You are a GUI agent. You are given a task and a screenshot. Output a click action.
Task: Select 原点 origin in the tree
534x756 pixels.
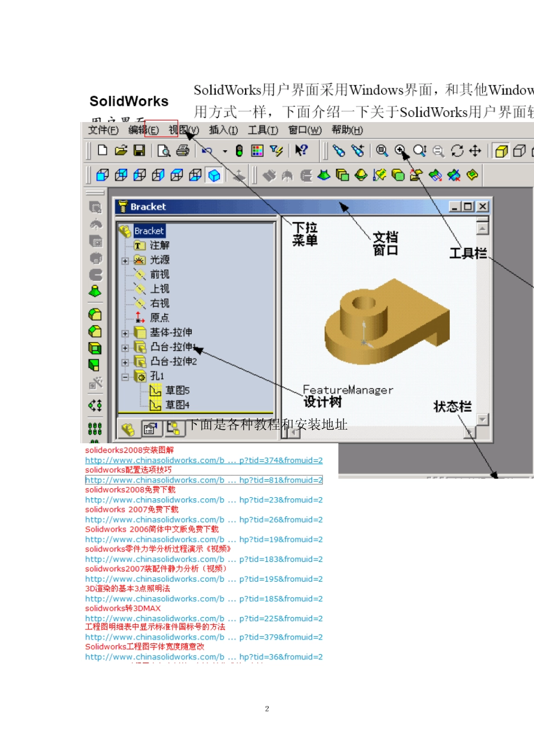coord(160,318)
